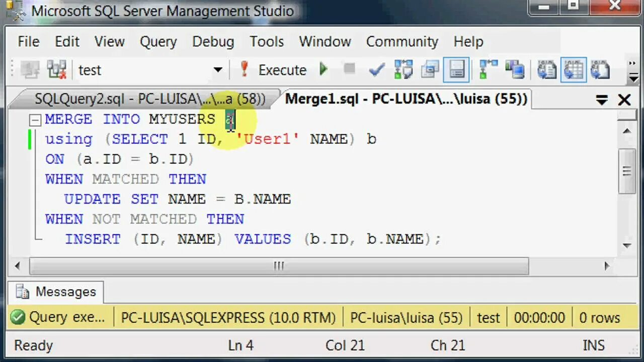This screenshot has height=362, width=644.
Task: Click the Cancel Executing Query stop icon
Action: 349,69
